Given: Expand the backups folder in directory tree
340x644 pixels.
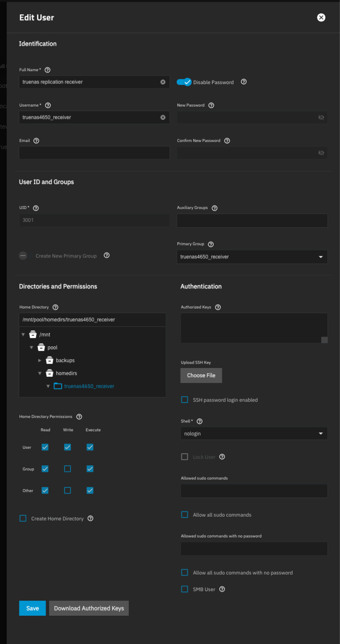Looking at the screenshot, I should [40, 360].
